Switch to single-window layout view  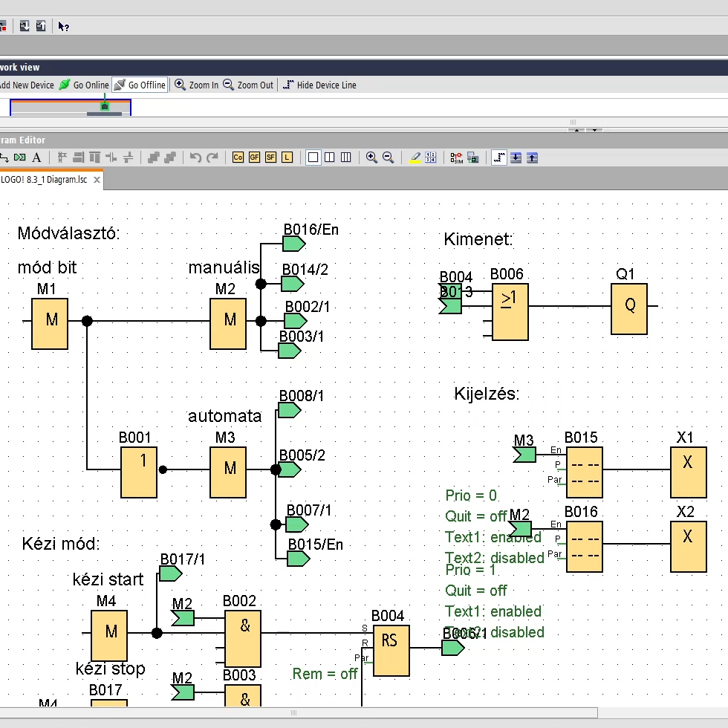click(313, 157)
